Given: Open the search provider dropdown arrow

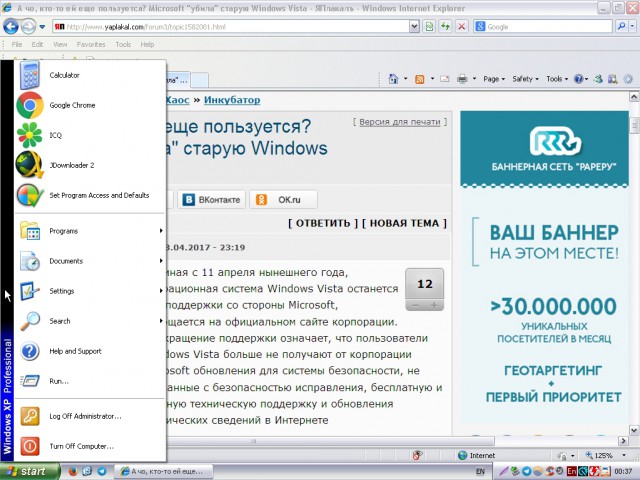Looking at the screenshot, I should (x=632, y=27).
